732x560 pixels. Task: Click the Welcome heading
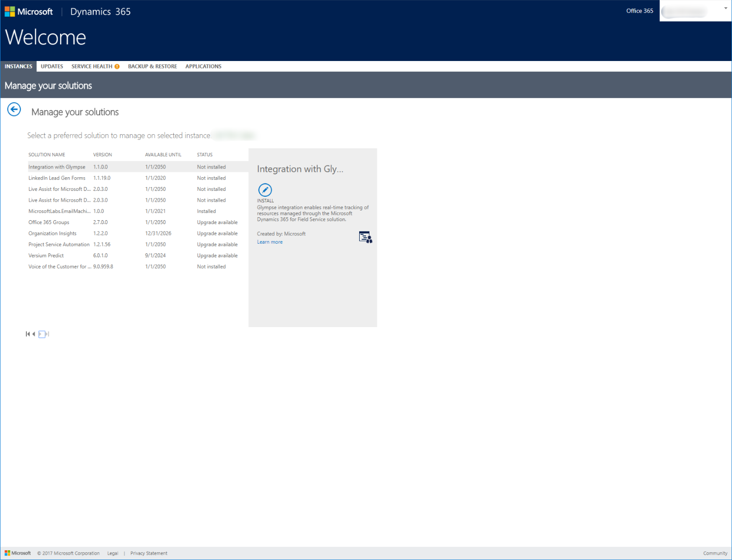pos(46,38)
